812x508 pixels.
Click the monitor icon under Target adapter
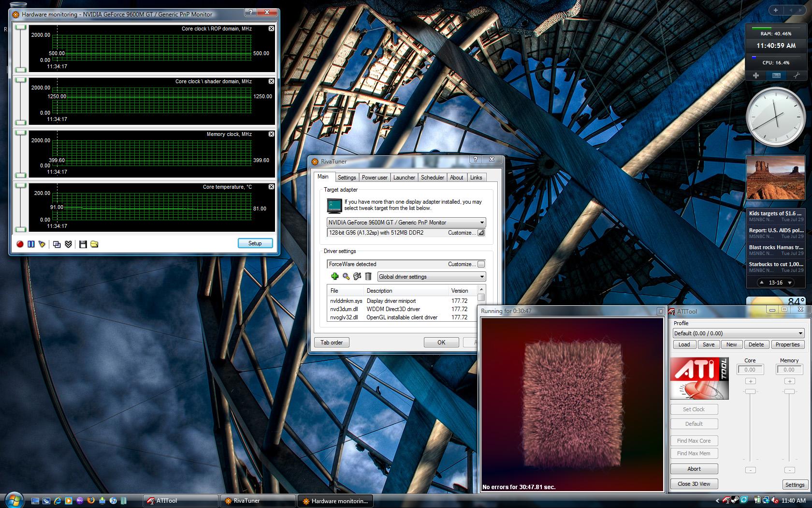[334, 206]
